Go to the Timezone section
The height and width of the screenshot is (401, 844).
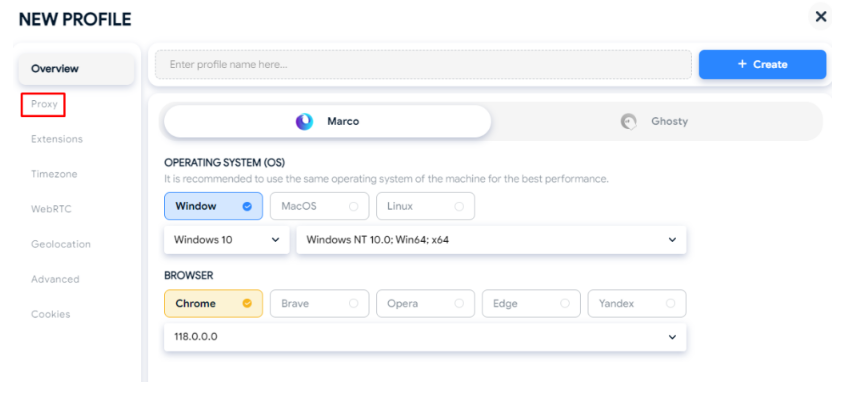pyautogui.click(x=54, y=174)
